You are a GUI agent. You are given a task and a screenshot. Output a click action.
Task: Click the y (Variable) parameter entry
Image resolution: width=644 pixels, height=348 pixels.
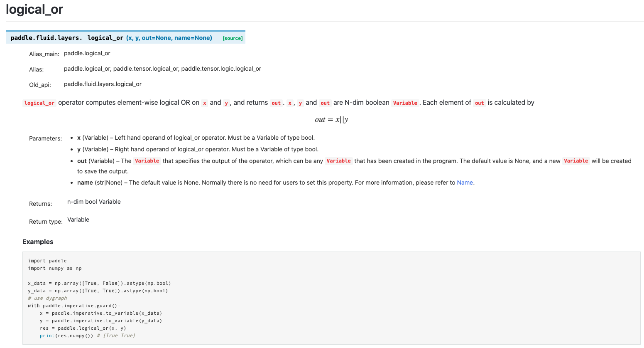coord(198,149)
